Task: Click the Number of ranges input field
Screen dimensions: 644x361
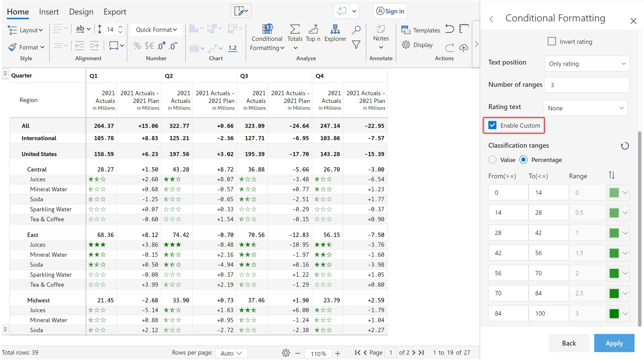Action: [x=587, y=85]
